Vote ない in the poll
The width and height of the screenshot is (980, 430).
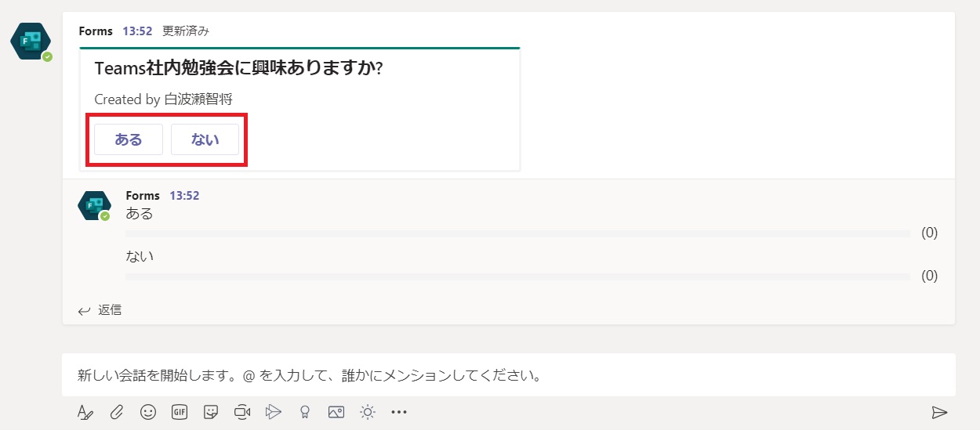point(205,139)
